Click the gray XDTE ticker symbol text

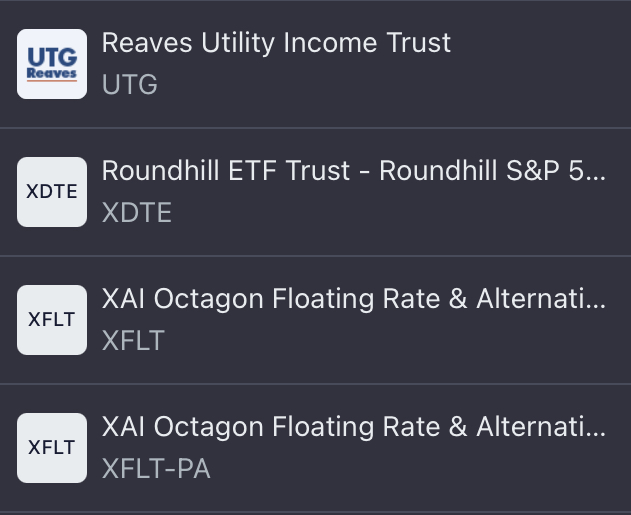137,212
